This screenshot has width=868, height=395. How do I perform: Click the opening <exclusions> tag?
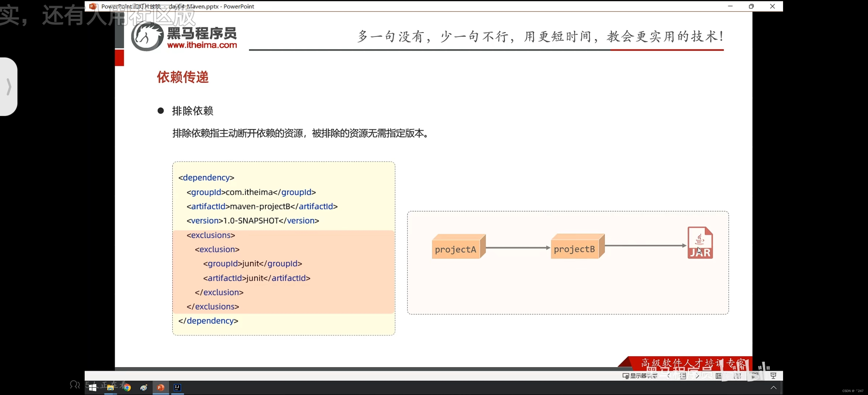(211, 235)
